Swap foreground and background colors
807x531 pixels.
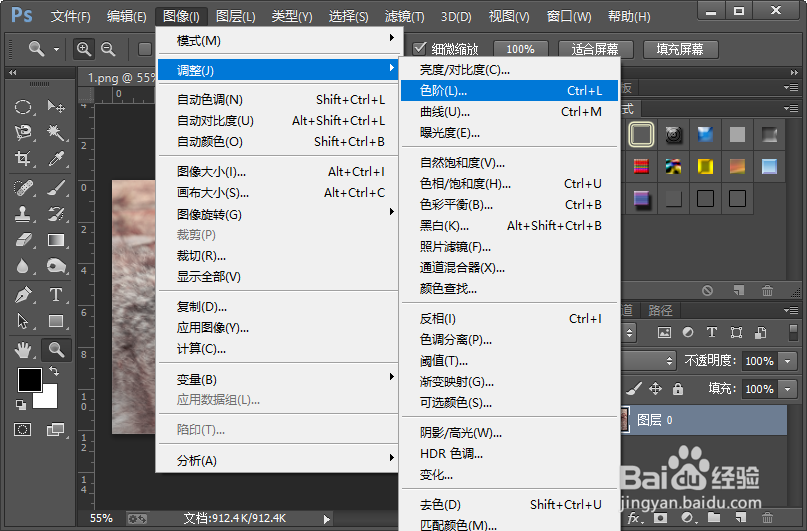(54, 370)
